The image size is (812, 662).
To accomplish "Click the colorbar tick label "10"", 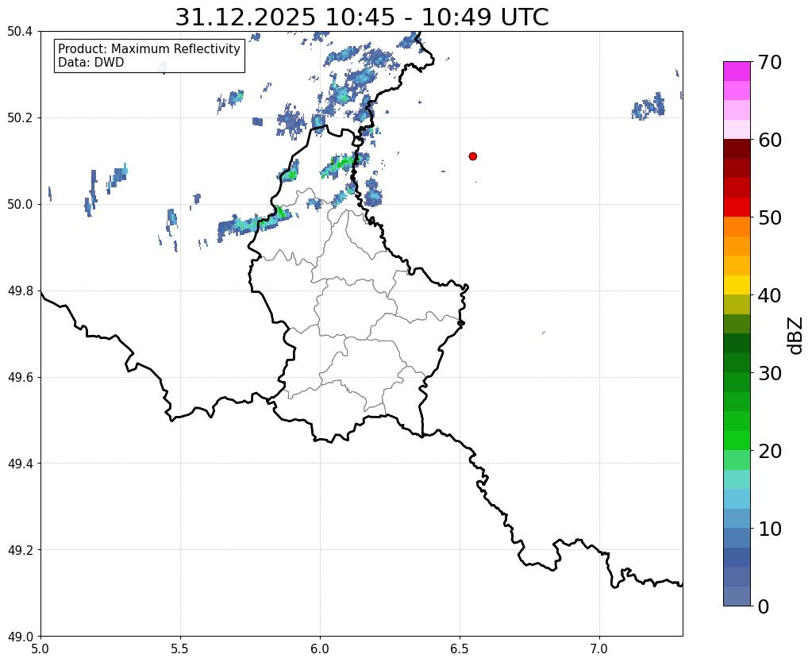I will [x=770, y=529].
